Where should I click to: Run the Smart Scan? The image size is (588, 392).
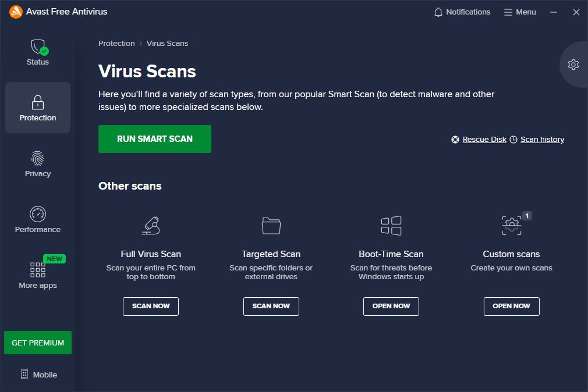155,139
